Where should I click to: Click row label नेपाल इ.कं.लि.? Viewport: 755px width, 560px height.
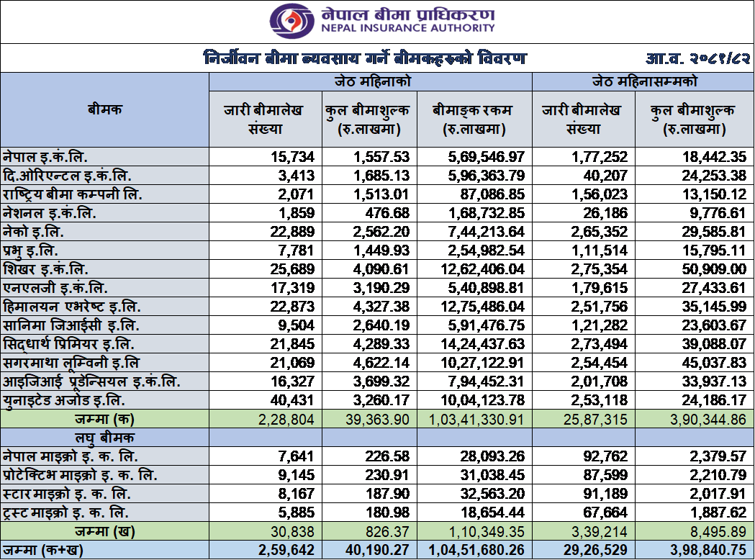(45, 157)
